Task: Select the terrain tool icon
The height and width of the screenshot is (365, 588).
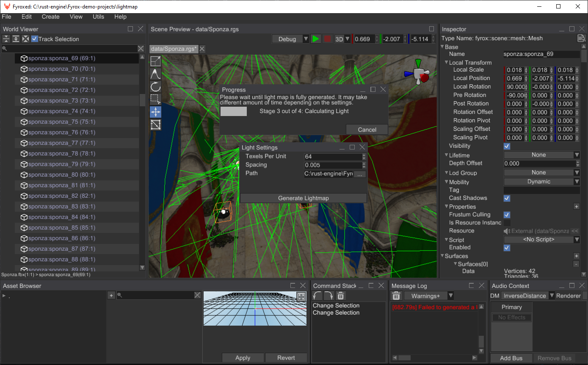Action: coord(156,74)
